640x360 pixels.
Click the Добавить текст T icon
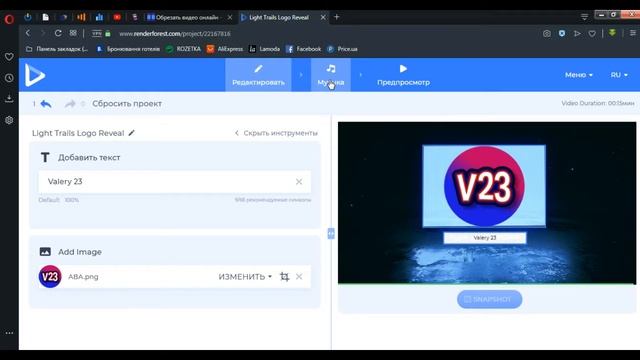[x=45, y=158]
